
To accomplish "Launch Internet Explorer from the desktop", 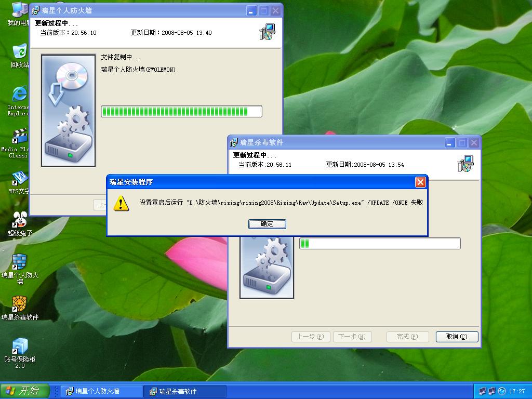I will (19, 101).
